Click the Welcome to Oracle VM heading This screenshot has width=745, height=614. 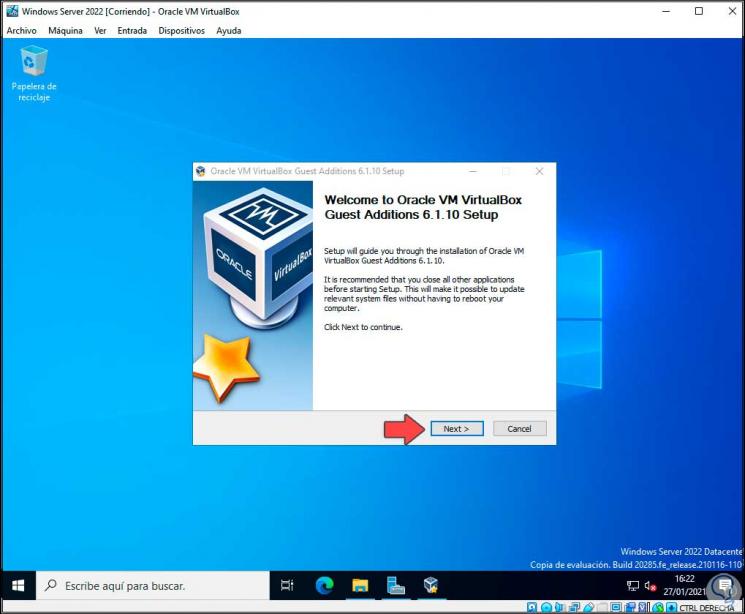423,207
